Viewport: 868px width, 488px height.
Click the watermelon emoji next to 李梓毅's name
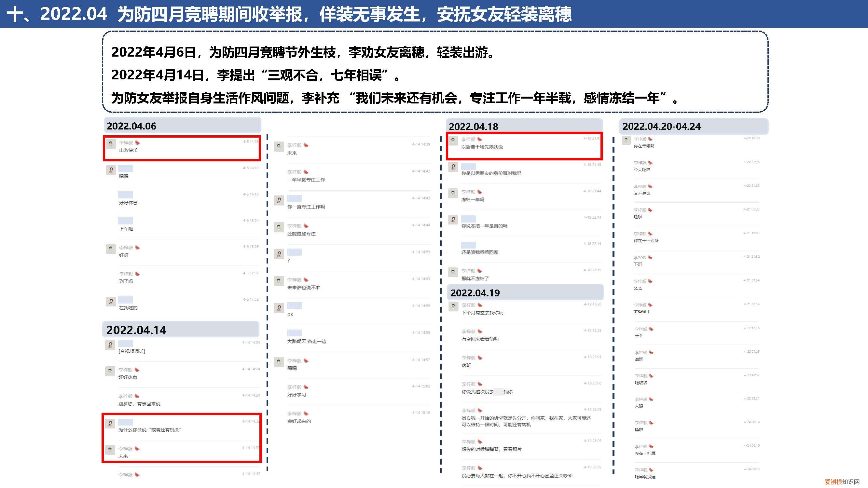(137, 142)
